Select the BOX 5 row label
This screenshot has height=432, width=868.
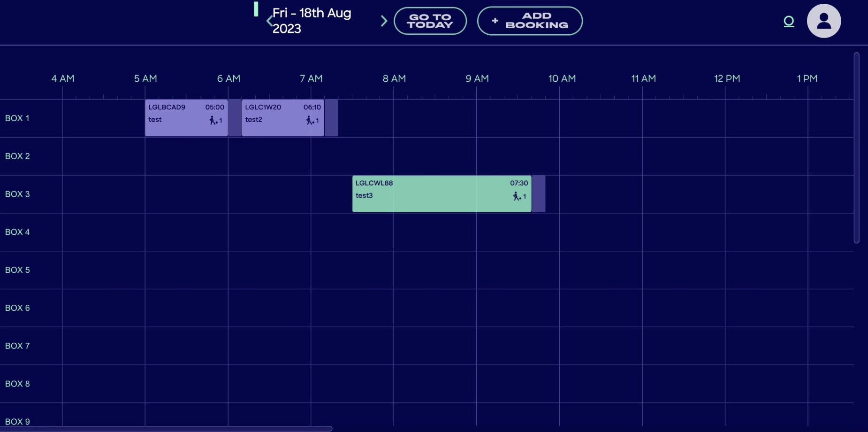(x=17, y=270)
